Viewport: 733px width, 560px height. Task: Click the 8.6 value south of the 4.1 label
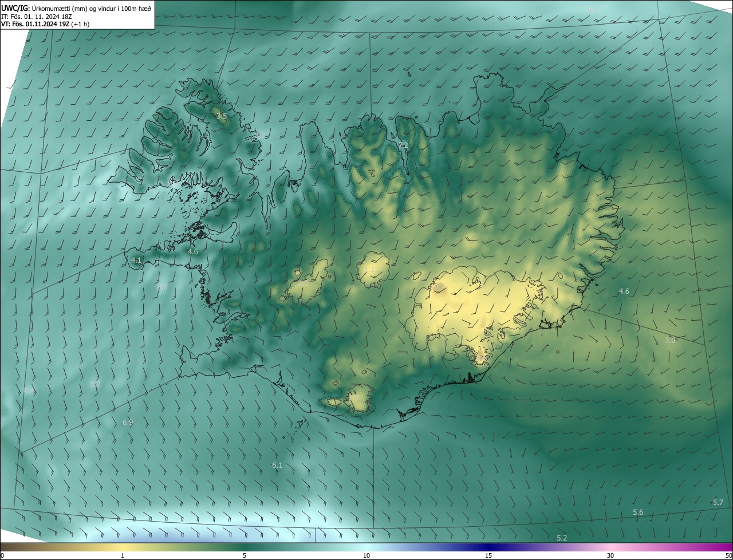click(x=162, y=287)
